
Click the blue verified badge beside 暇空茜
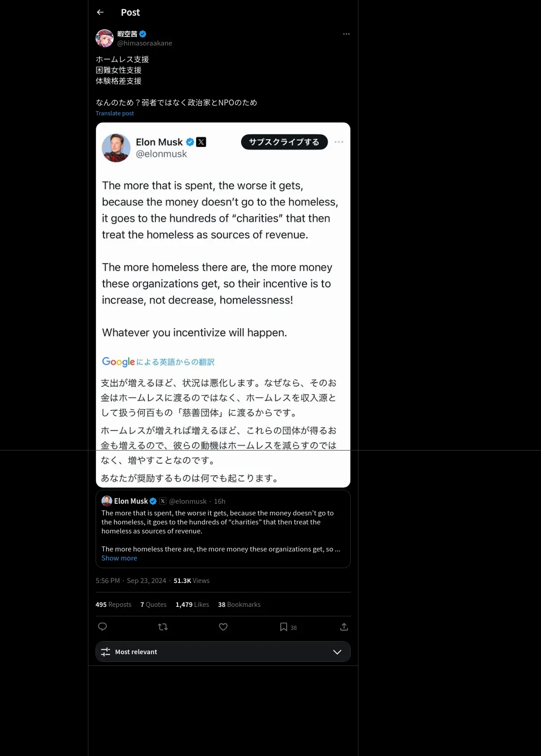coord(143,34)
